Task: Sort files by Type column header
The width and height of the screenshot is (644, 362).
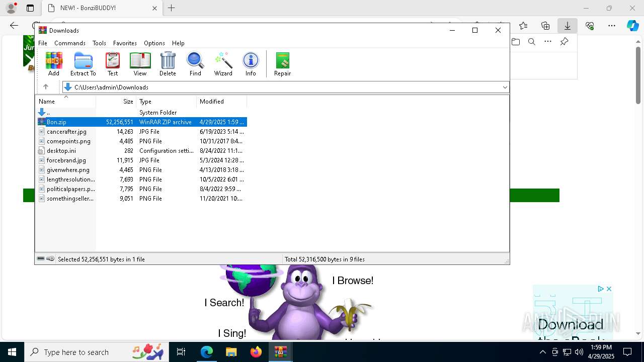Action: click(166, 102)
